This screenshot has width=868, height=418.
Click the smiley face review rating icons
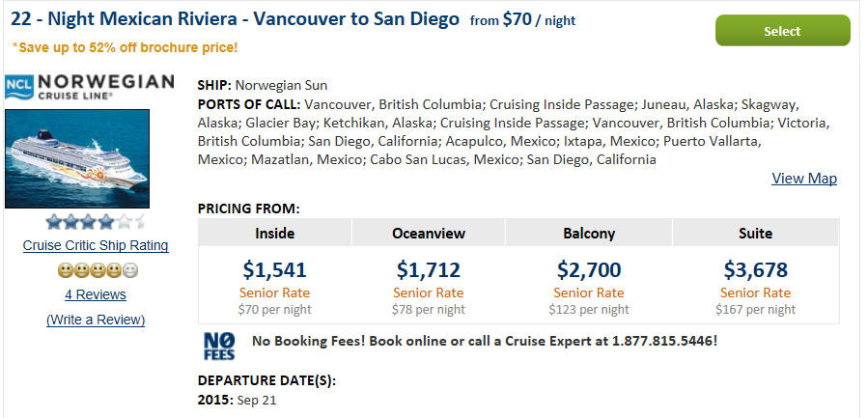(x=98, y=270)
